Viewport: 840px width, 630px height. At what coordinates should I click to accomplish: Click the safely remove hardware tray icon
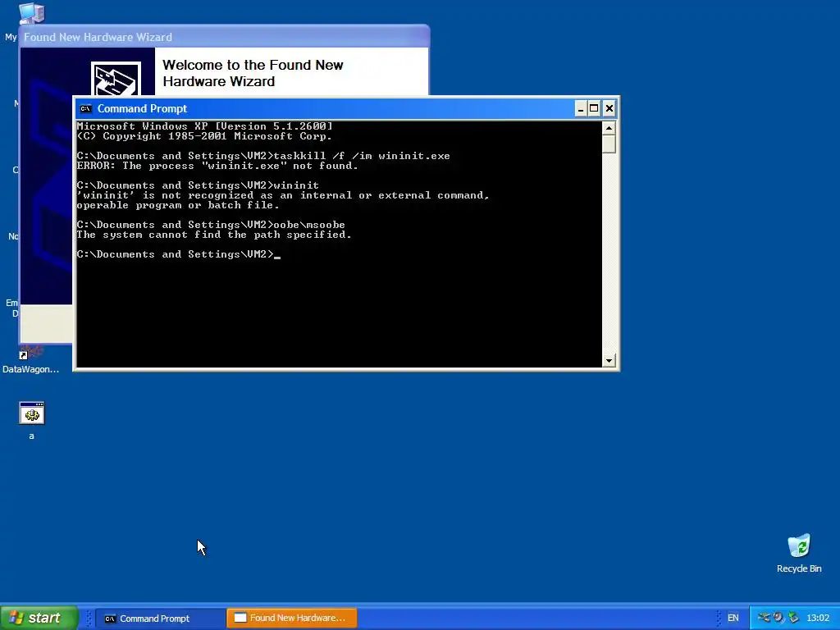(x=793, y=618)
